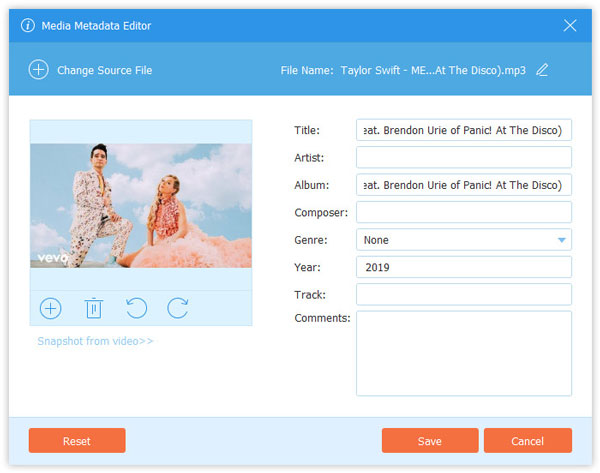Click the 'Genre:' label
600x473 pixels.
point(311,240)
